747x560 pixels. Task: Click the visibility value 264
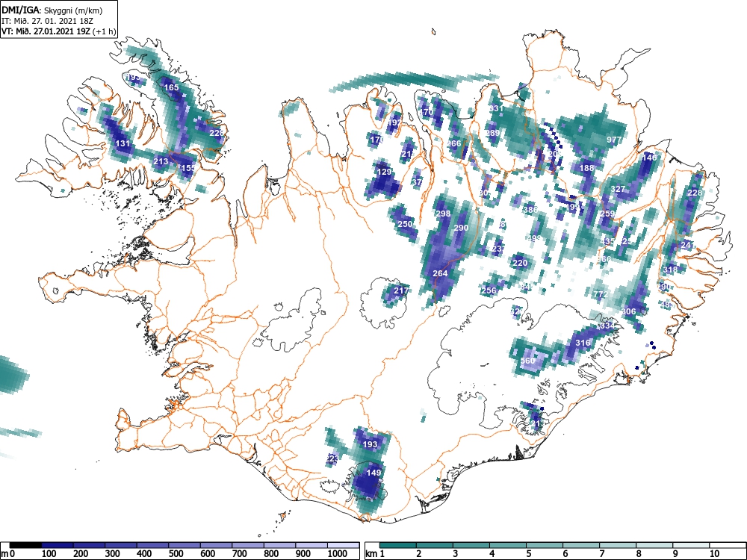tap(440, 273)
